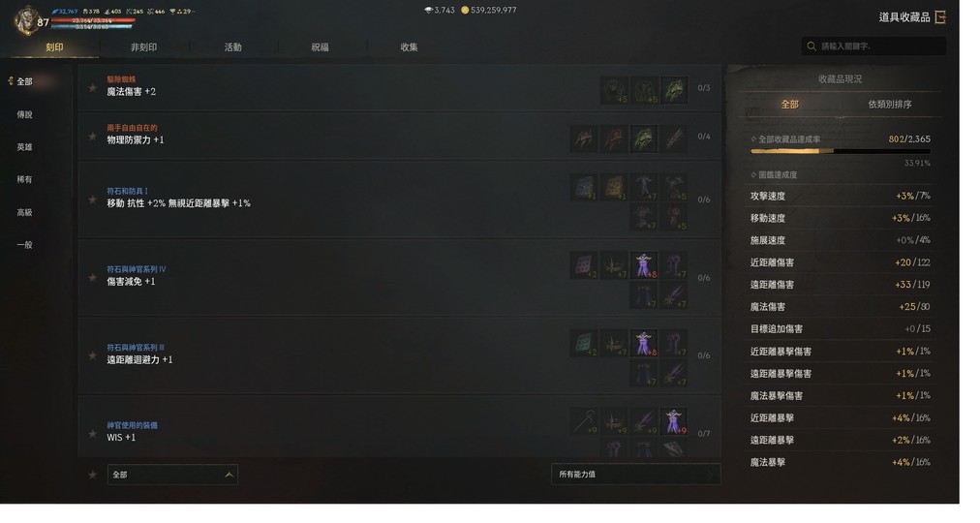This screenshot has height=523, width=980.
Task: Click the character portrait avatar icon
Action: pos(27,20)
